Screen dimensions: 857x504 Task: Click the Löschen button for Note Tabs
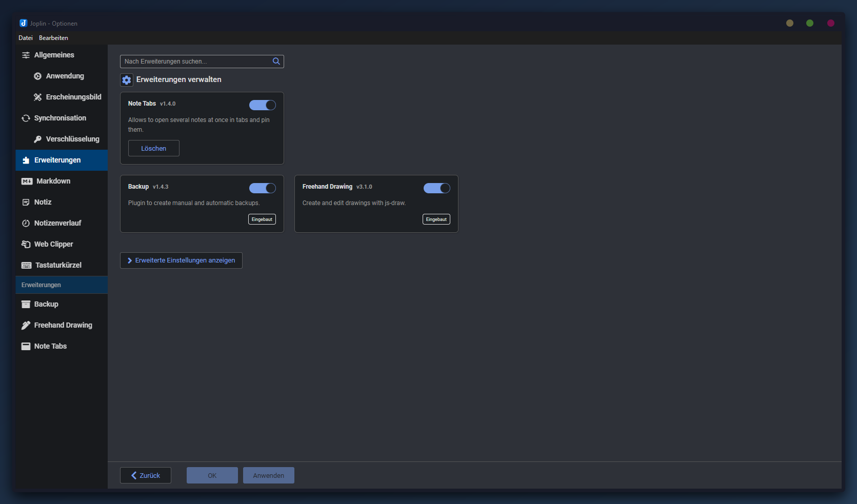click(x=153, y=148)
